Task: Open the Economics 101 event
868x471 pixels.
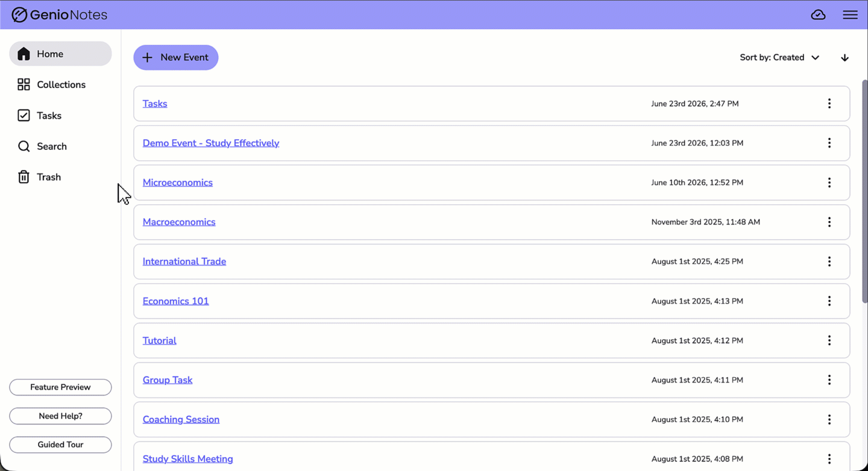Action: coord(175,301)
